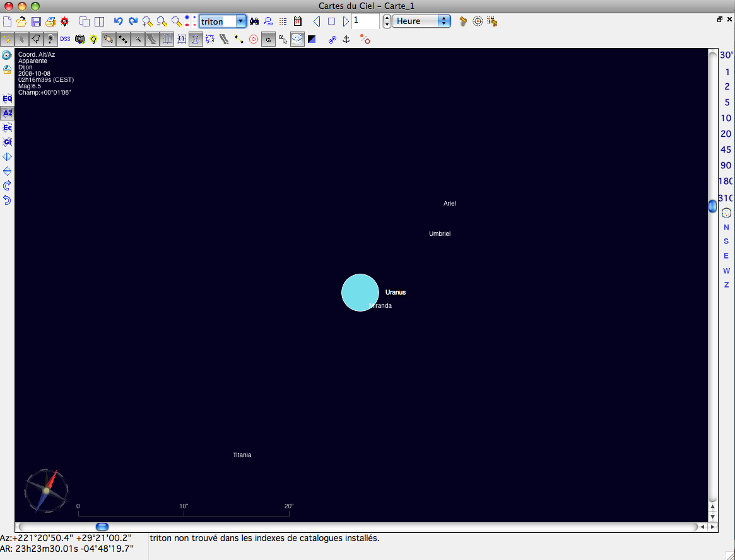Viewport: 735px width, 560px height.
Task: Set field of view to 90 degrees
Action: (x=726, y=166)
